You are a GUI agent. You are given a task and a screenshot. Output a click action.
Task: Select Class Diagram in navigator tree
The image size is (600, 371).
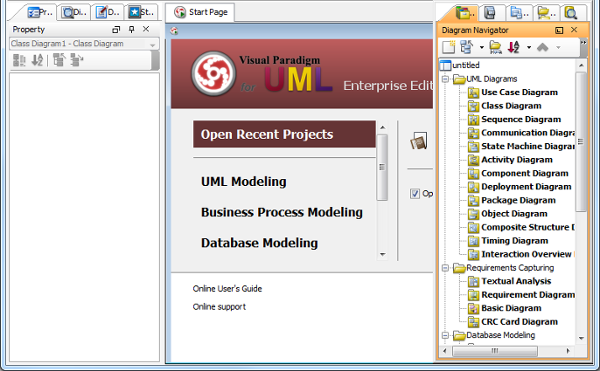(x=511, y=106)
